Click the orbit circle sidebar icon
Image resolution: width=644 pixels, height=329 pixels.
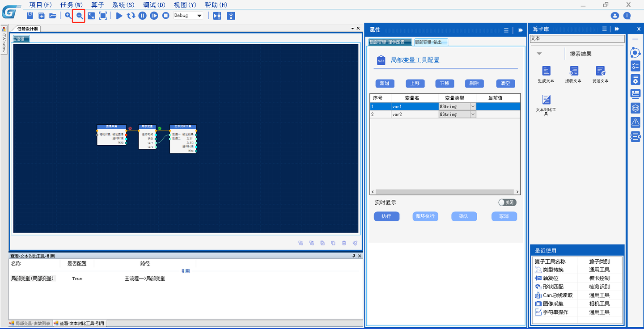pyautogui.click(x=636, y=53)
